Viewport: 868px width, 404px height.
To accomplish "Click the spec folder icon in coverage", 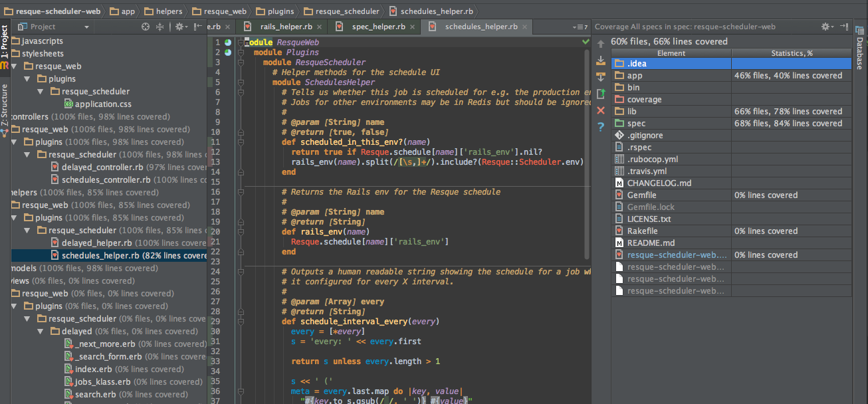I will (619, 124).
